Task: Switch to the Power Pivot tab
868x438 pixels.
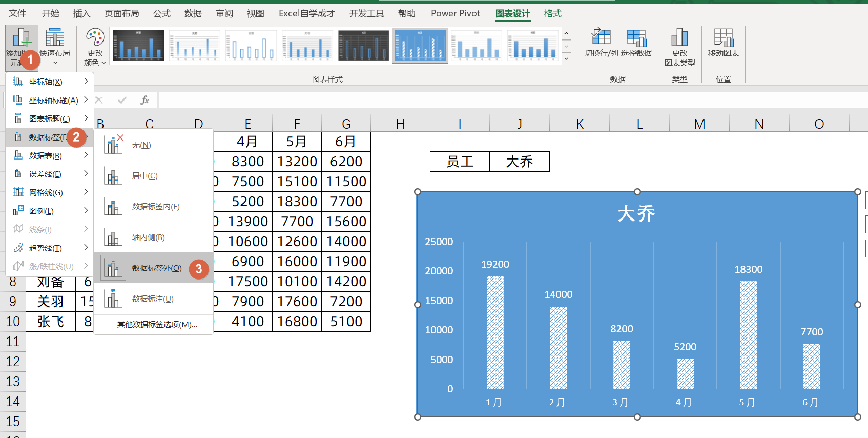Action: (x=456, y=13)
